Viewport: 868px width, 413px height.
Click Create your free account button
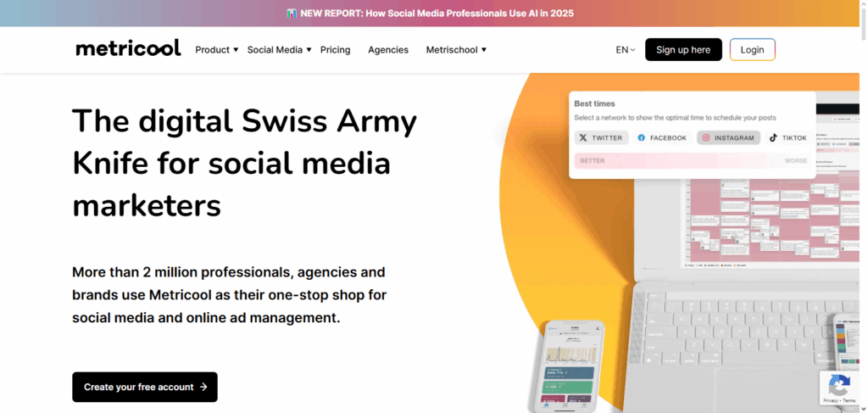(x=144, y=387)
